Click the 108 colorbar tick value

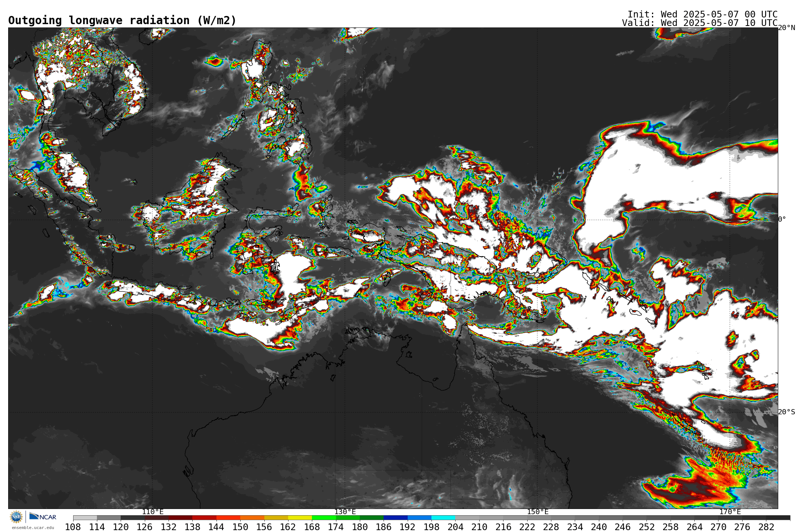73,527
